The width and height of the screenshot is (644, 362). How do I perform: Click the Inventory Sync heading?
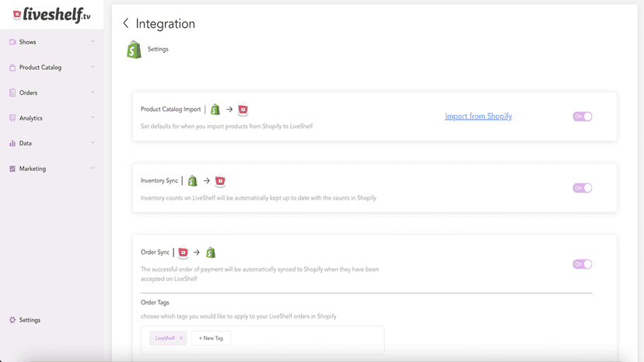click(x=159, y=180)
